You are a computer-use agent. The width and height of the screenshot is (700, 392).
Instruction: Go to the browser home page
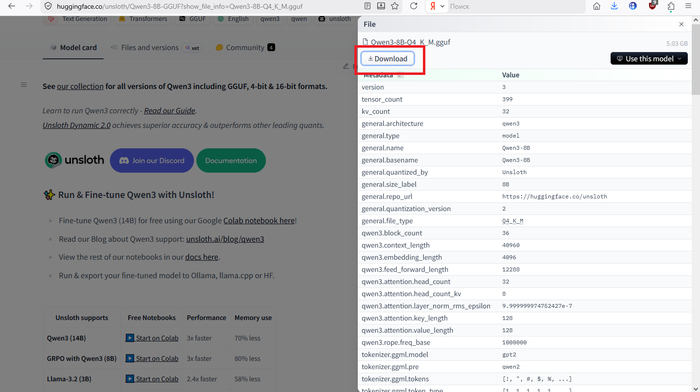(596, 6)
